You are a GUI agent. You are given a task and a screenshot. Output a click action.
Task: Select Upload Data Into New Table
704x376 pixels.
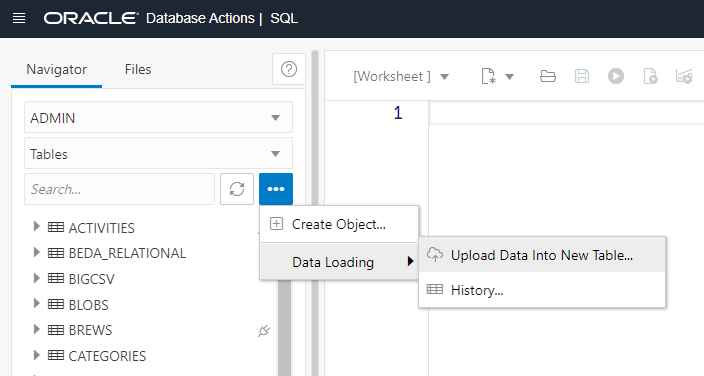click(542, 255)
